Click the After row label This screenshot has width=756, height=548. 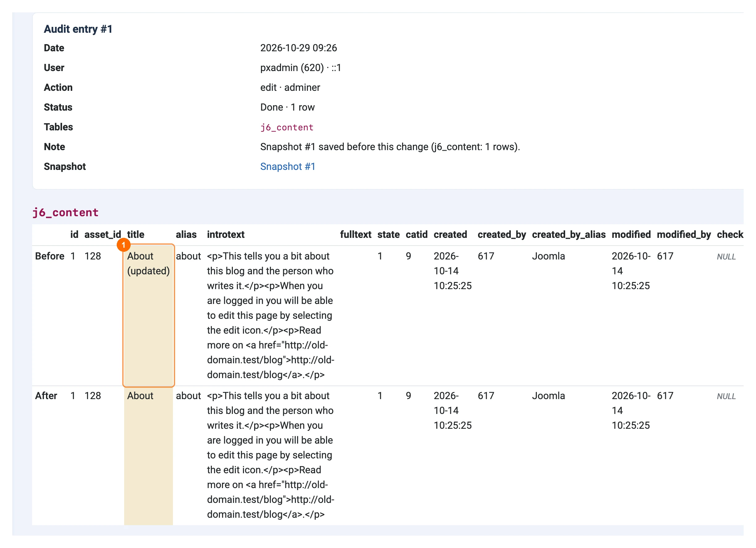coord(46,396)
